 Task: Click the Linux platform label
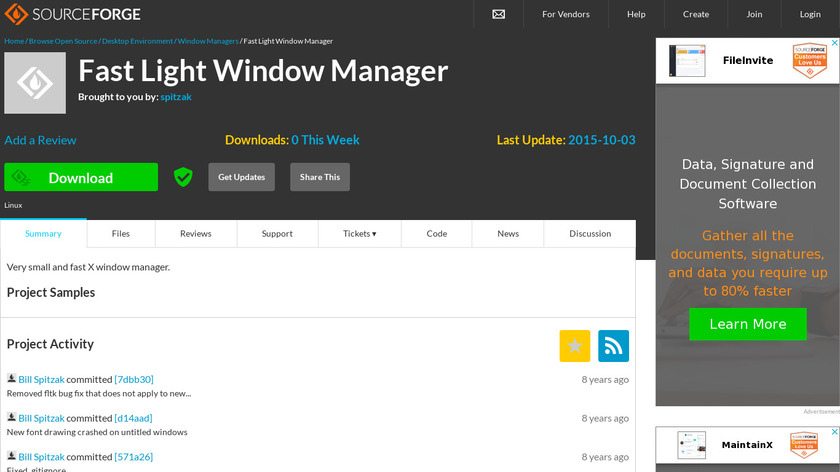point(13,205)
